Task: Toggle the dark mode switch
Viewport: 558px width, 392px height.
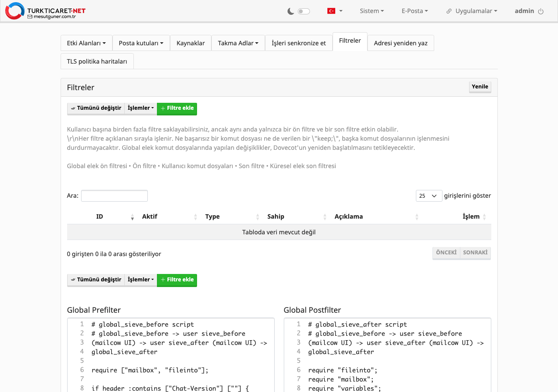Action: pos(304,11)
